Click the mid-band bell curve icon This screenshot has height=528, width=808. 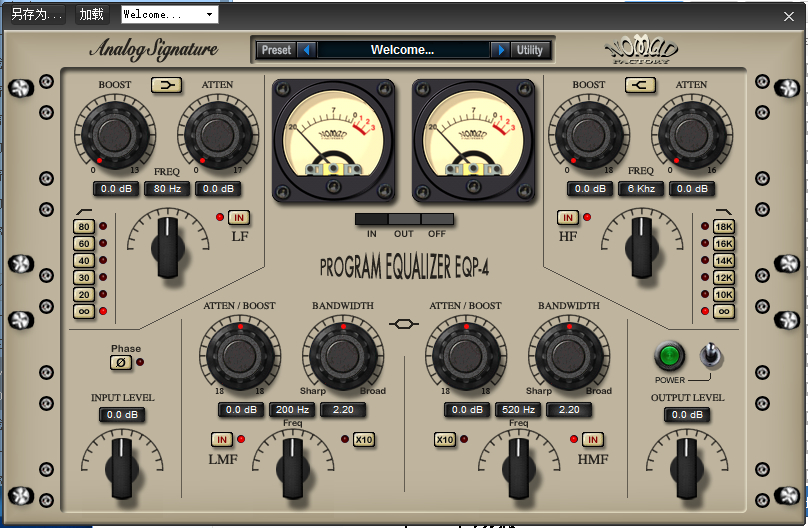click(403, 324)
